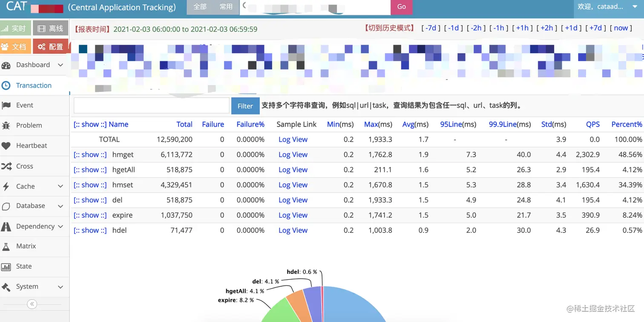Click the Dependency road icon
Image resolution: width=644 pixels, height=322 pixels.
(6, 226)
